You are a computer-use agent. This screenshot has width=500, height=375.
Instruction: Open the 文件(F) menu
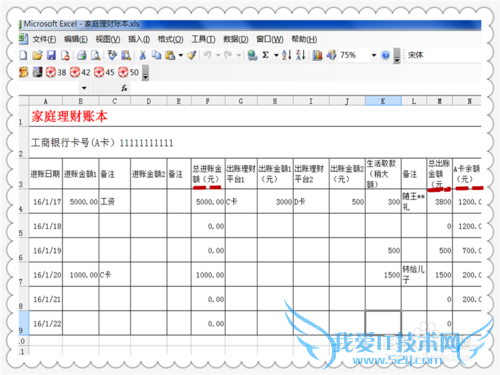(44, 39)
